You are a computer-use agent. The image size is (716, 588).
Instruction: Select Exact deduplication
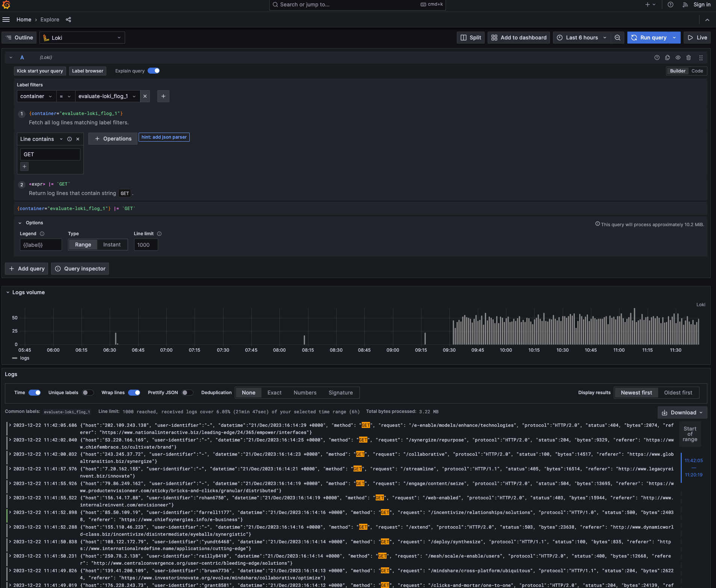pyautogui.click(x=274, y=393)
